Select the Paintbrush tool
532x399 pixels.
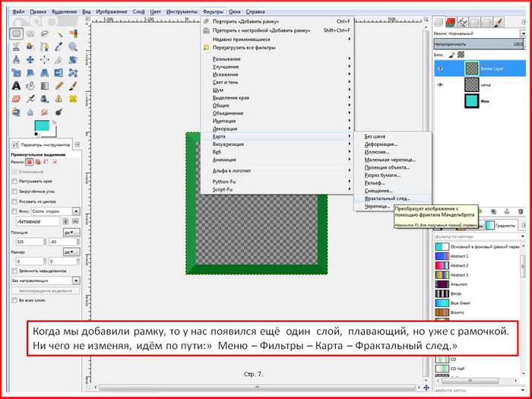pyautogui.click(x=73, y=86)
